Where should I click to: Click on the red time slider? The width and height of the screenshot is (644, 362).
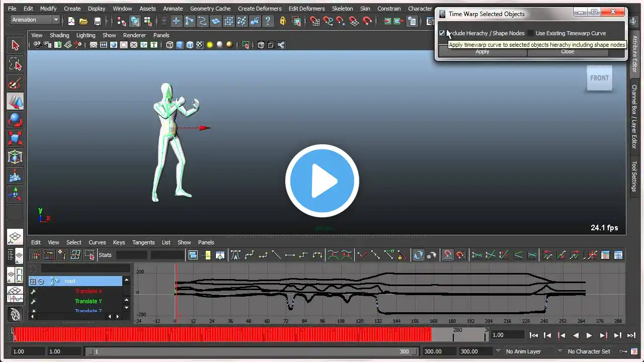point(221,334)
